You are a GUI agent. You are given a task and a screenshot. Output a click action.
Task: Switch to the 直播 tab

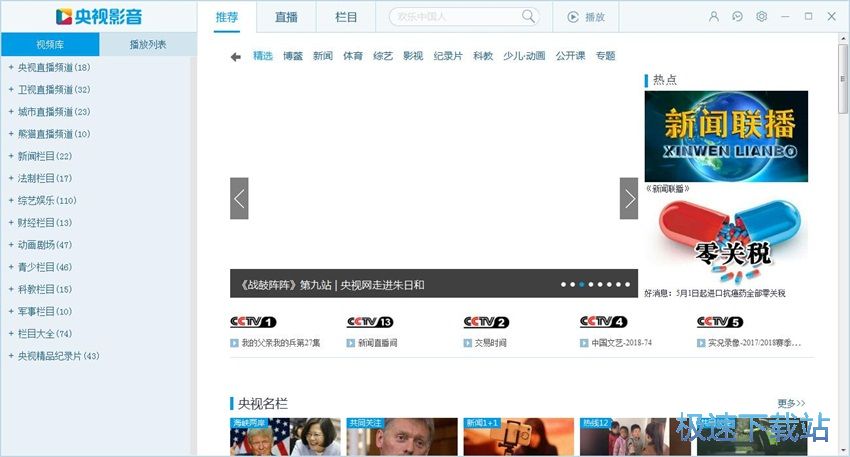pos(286,17)
